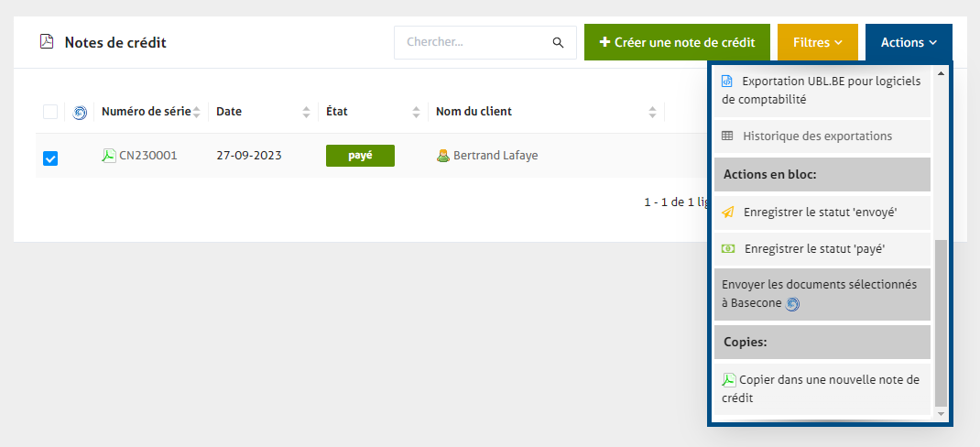The image size is (980, 447).
Task: Uncheck the CN230001 row checkbox
Action: coord(50,158)
